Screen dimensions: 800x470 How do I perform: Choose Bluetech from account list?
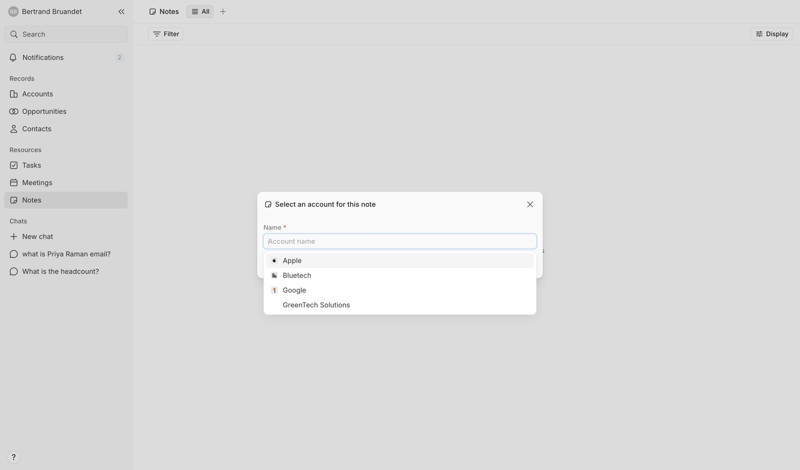coord(400,276)
